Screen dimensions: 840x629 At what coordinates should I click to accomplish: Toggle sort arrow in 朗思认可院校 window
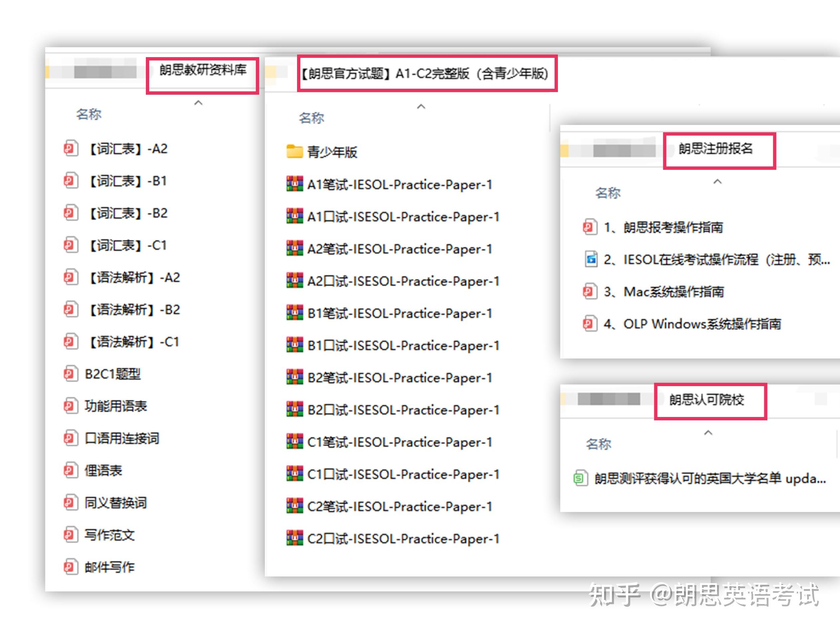pos(708,433)
